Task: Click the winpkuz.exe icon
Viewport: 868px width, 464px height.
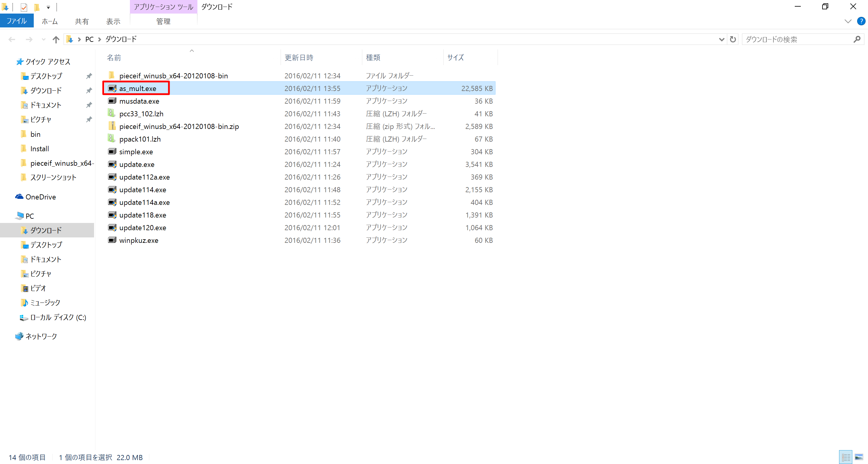Action: tap(112, 240)
